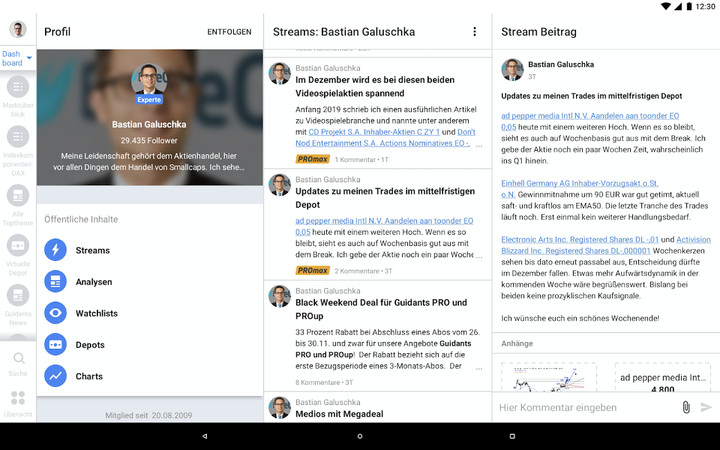Image resolution: width=720 pixels, height=450 pixels.
Task: Follow Einhell Germany AG link
Action: pos(579,183)
